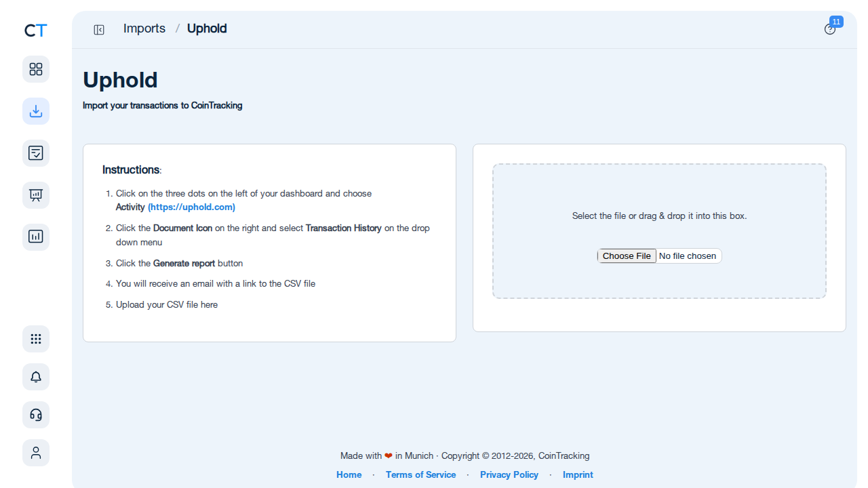Open the checklist document sidebar icon

coord(36,153)
